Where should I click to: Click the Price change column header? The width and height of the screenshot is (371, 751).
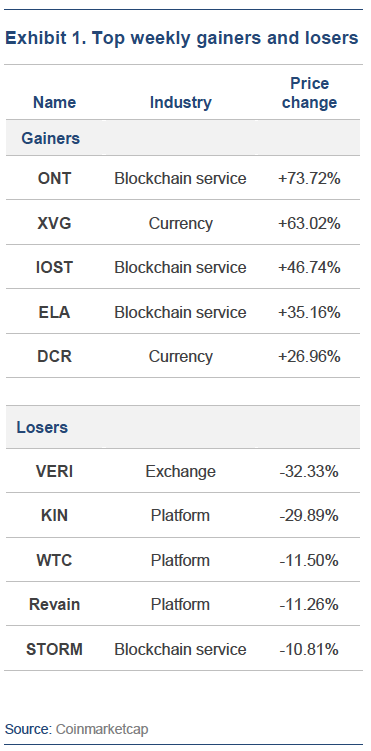tap(309, 93)
